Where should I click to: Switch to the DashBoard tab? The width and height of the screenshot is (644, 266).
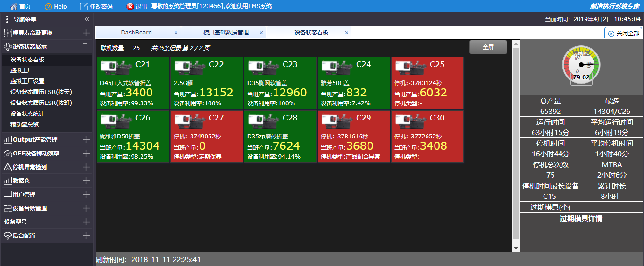pyautogui.click(x=136, y=33)
